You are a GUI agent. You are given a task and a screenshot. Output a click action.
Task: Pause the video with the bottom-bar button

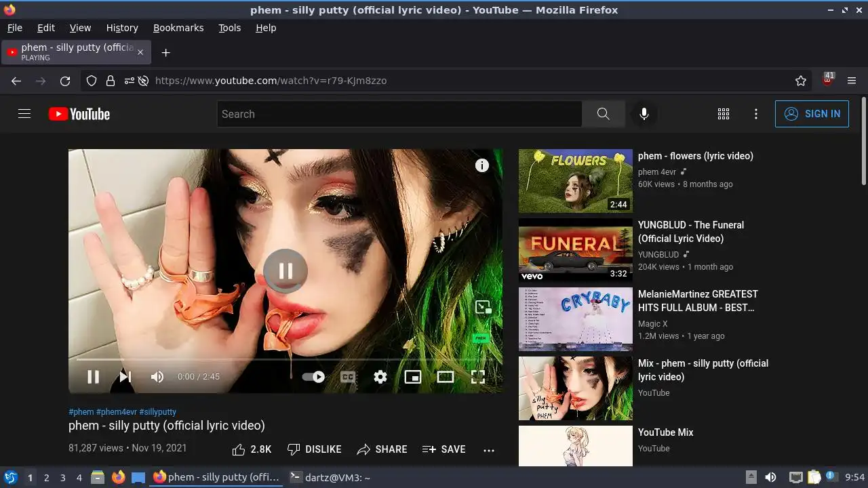tap(93, 377)
